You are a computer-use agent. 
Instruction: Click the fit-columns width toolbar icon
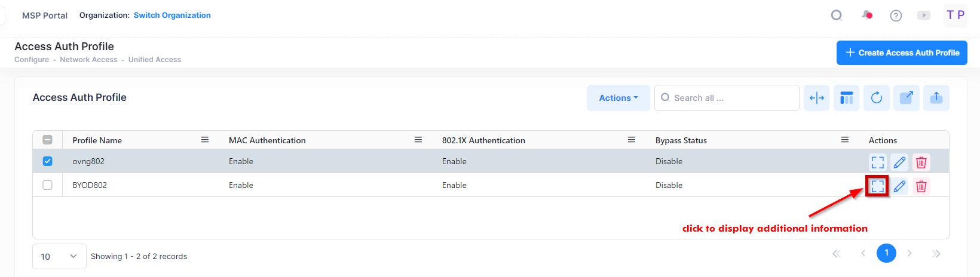(817, 98)
